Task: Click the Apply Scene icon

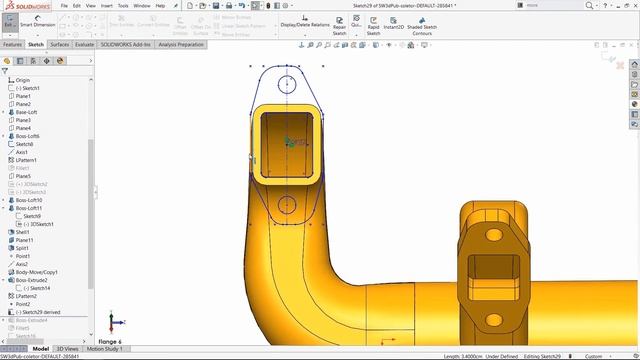Action: [411, 45]
